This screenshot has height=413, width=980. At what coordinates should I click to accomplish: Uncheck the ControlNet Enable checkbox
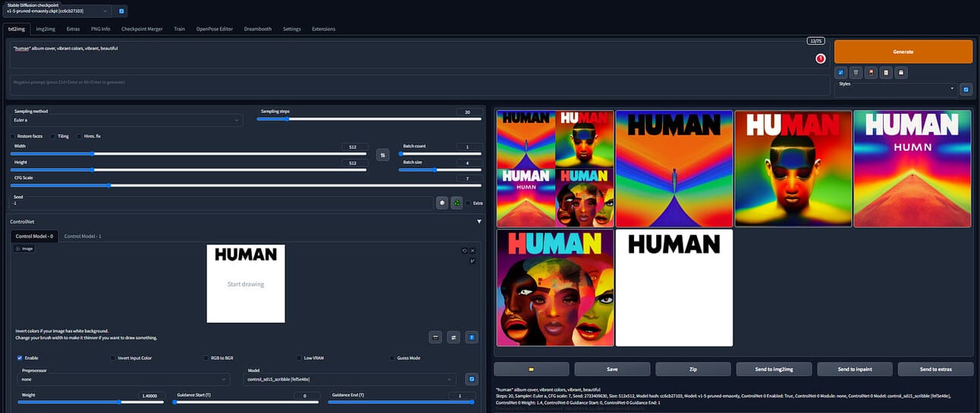coord(20,358)
